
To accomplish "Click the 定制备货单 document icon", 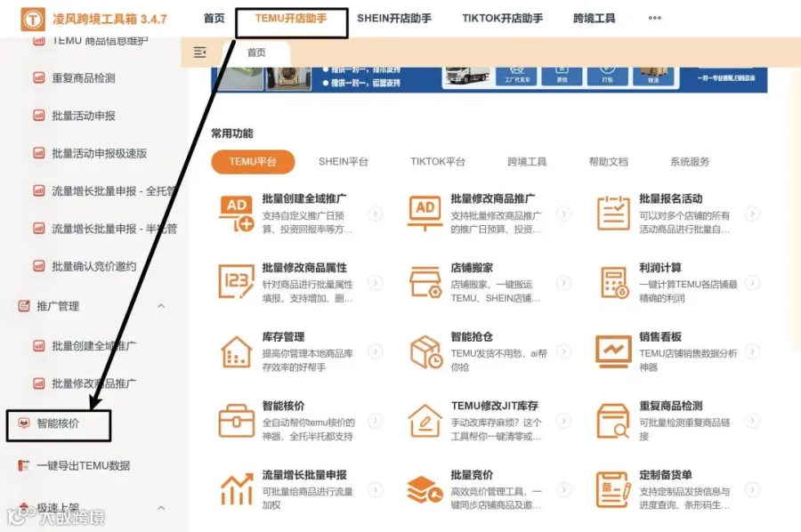I will coord(613,490).
